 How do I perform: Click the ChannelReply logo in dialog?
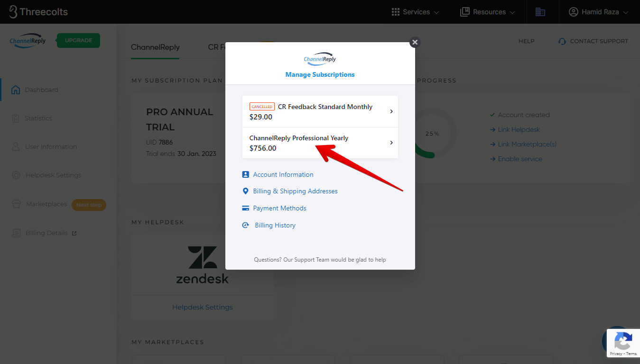pos(320,59)
